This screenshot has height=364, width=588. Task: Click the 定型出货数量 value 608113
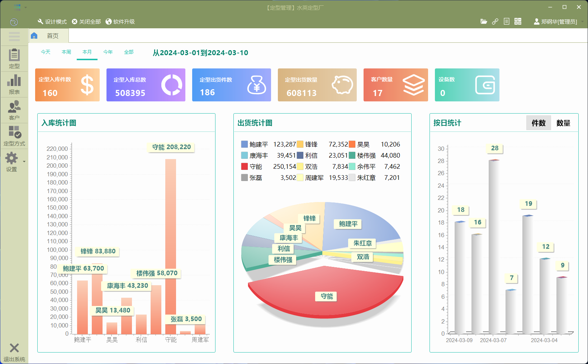[302, 93]
